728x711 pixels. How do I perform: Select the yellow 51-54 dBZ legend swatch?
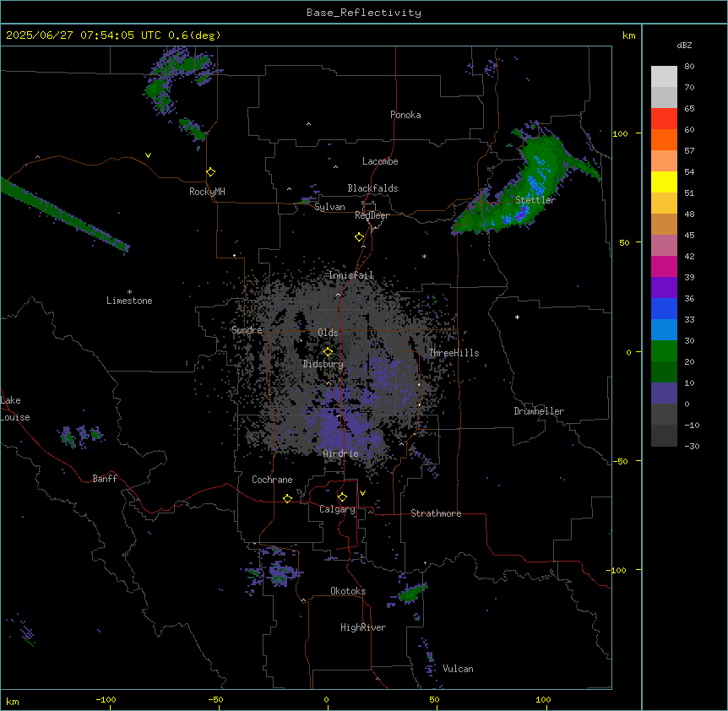click(664, 182)
